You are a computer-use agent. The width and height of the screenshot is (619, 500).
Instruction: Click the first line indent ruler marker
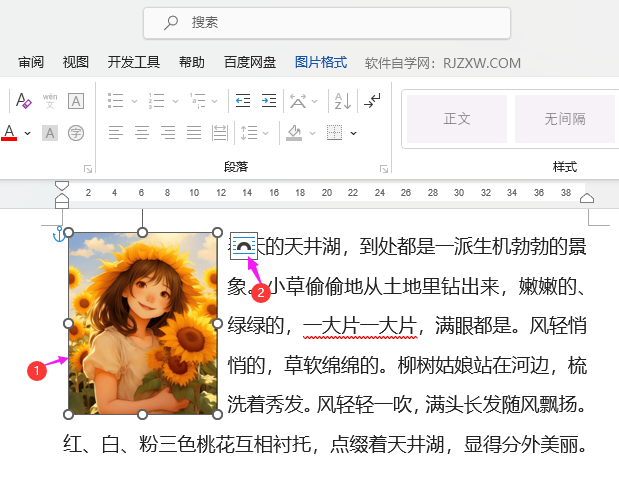62,185
